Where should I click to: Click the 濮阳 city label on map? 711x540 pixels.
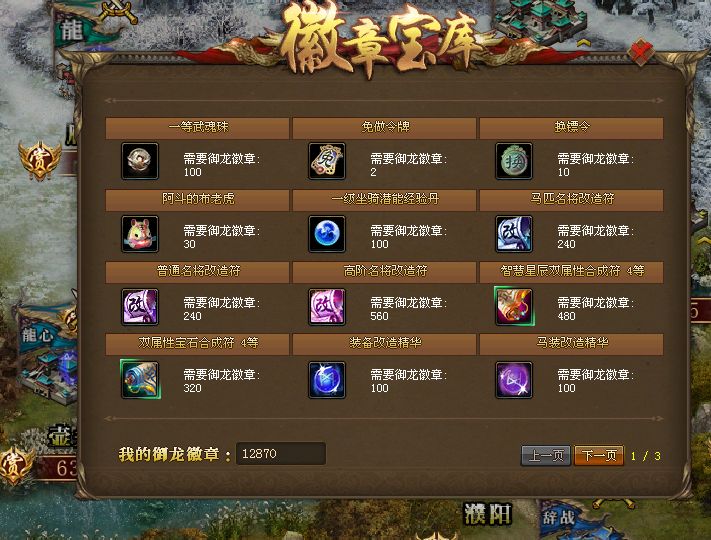tap(488, 515)
